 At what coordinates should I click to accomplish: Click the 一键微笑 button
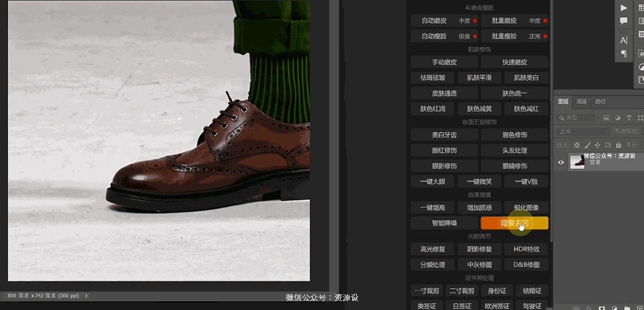point(479,182)
